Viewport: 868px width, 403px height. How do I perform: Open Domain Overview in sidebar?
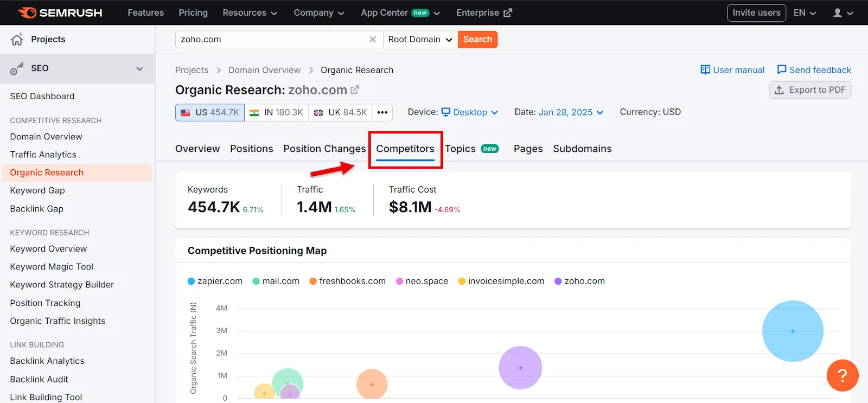(46, 137)
